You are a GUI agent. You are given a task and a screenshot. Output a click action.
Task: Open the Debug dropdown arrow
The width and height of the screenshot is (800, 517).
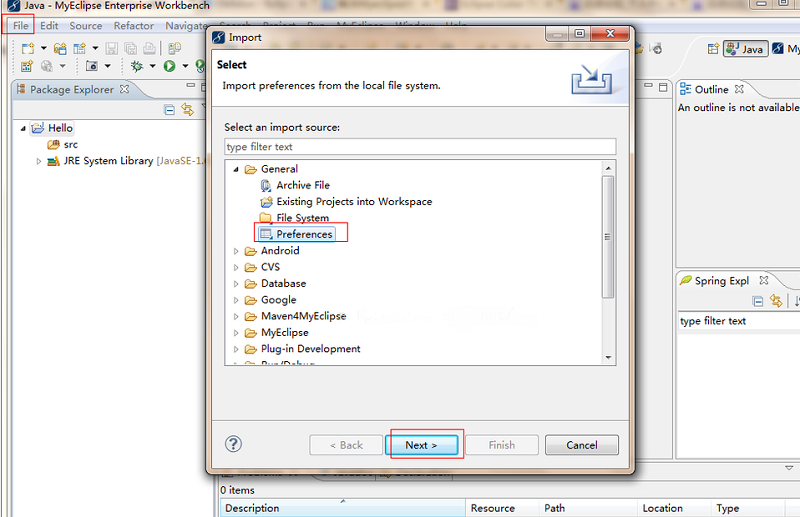pyautogui.click(x=153, y=66)
